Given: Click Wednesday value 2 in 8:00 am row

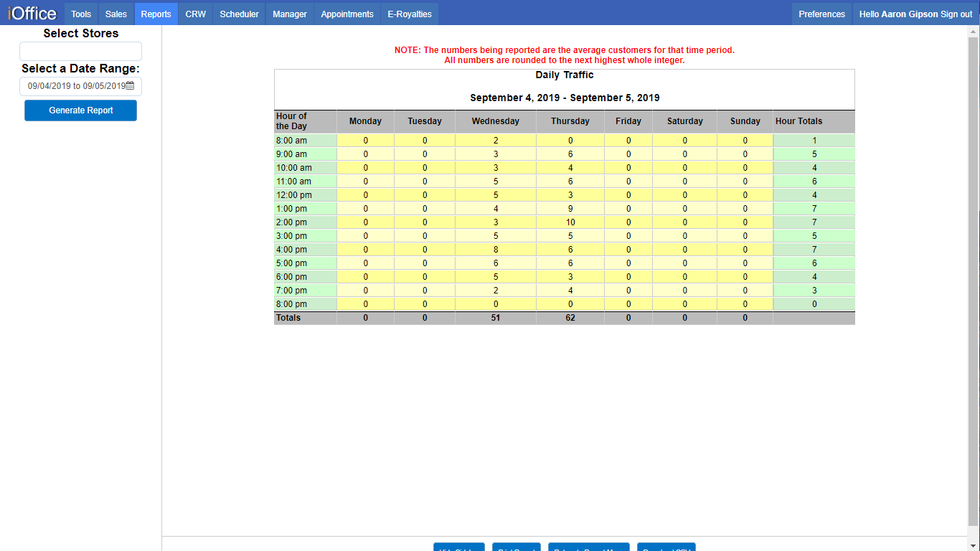Looking at the screenshot, I should click(x=496, y=141).
